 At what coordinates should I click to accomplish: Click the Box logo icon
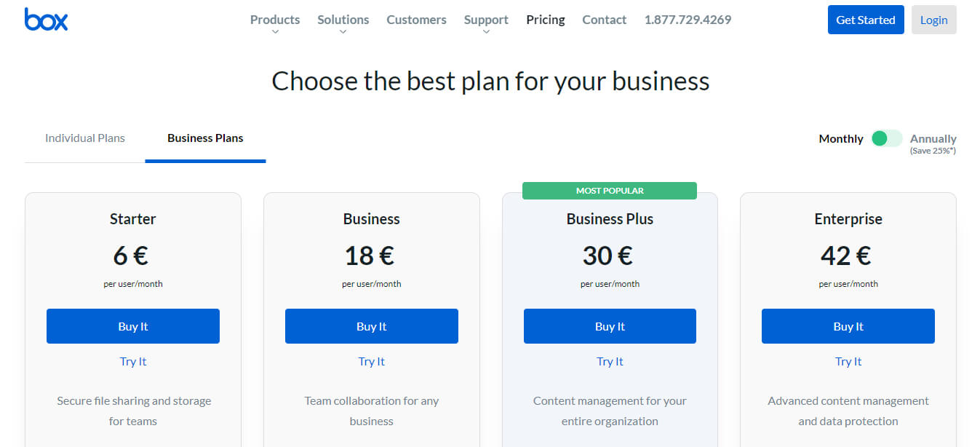tap(46, 20)
